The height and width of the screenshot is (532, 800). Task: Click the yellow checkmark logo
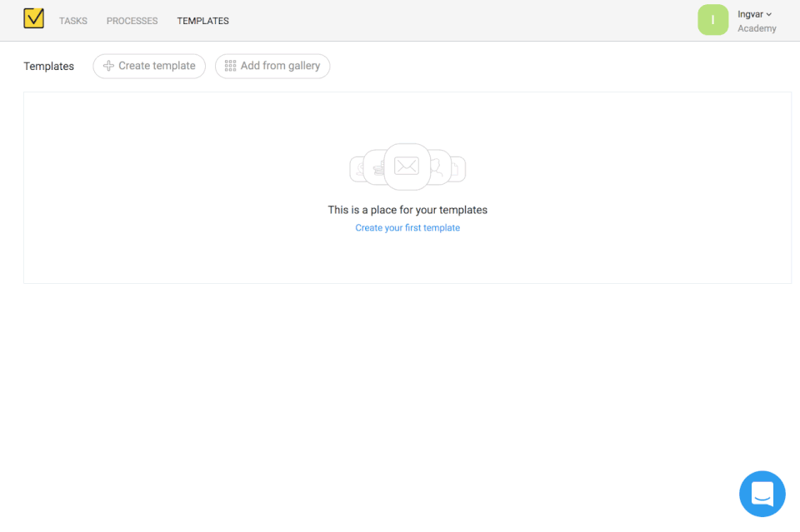(33, 18)
